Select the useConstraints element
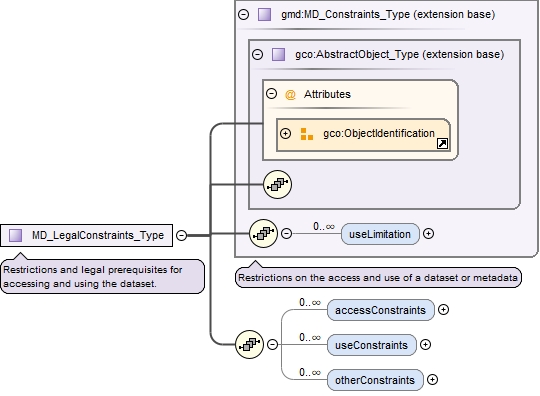 (x=372, y=345)
